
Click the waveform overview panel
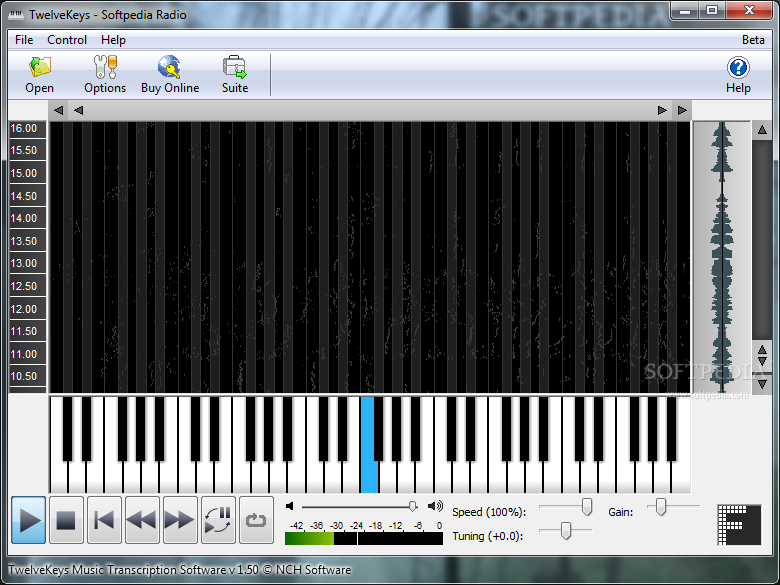[722, 257]
